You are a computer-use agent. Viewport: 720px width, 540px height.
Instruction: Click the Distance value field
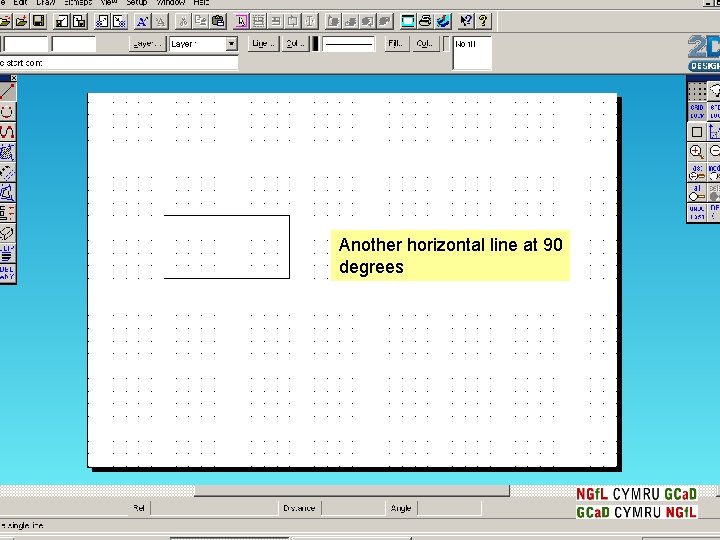tap(353, 508)
